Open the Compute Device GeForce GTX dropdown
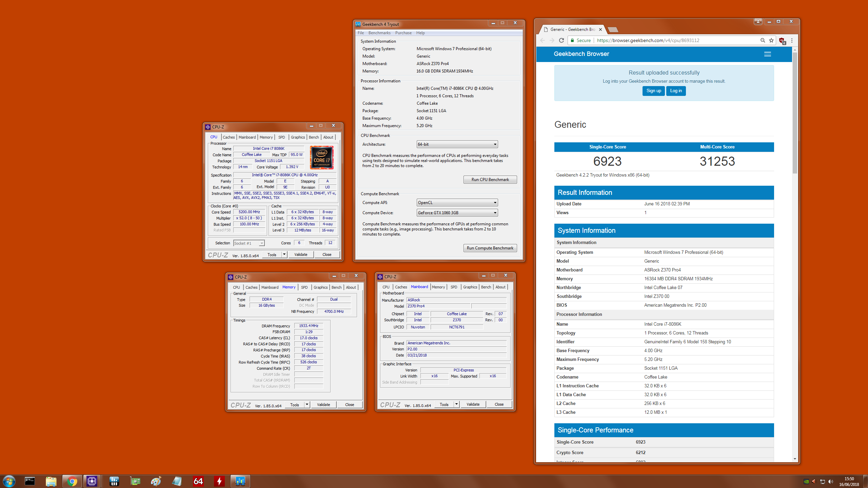Image resolution: width=868 pixels, height=488 pixels. pos(457,213)
